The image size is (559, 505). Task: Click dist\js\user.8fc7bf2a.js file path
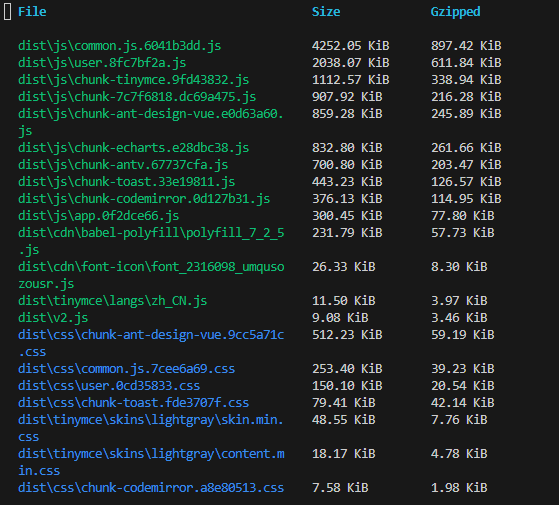102,63
